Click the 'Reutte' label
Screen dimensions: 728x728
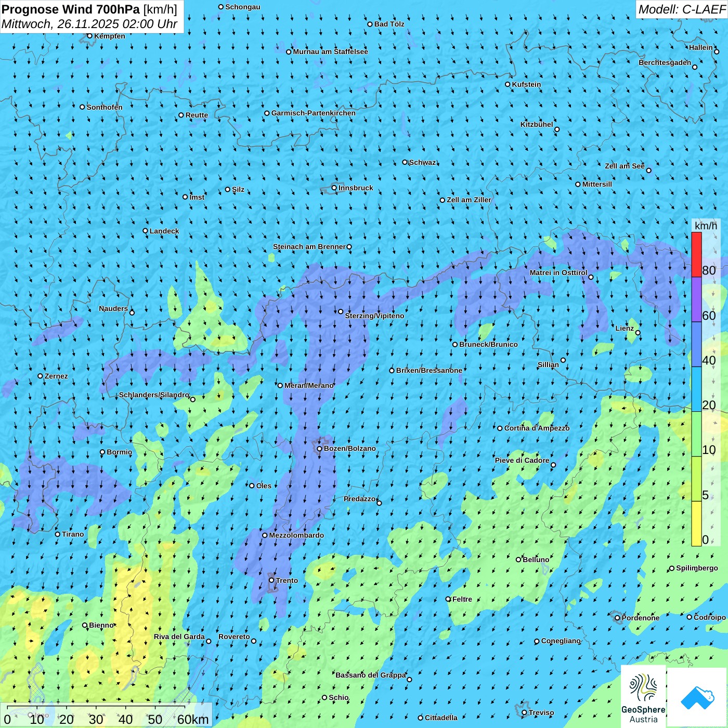197,115
